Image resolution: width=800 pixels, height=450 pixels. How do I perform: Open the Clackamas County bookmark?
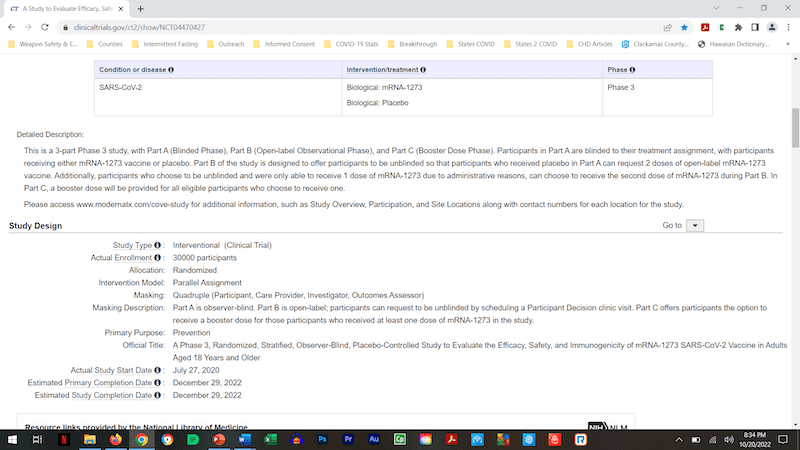655,44
